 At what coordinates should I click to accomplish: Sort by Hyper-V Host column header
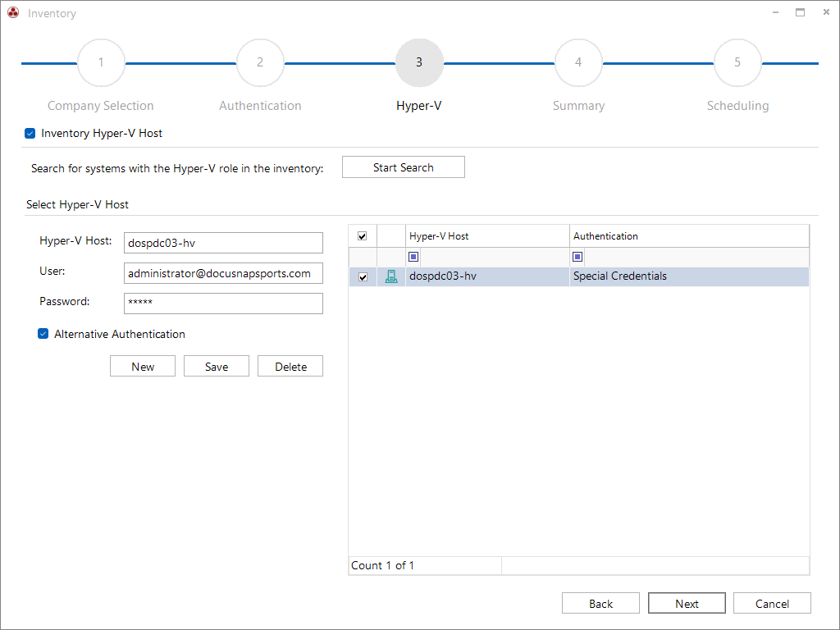click(487, 236)
